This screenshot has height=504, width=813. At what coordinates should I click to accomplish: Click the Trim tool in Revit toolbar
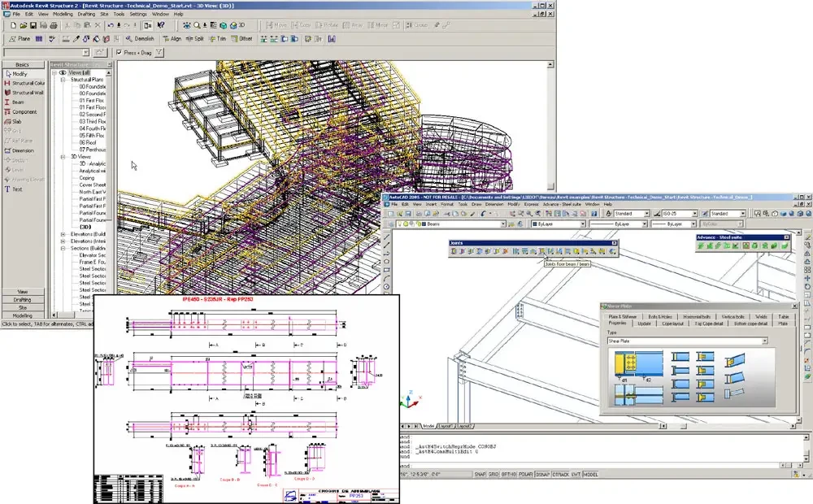(x=217, y=39)
